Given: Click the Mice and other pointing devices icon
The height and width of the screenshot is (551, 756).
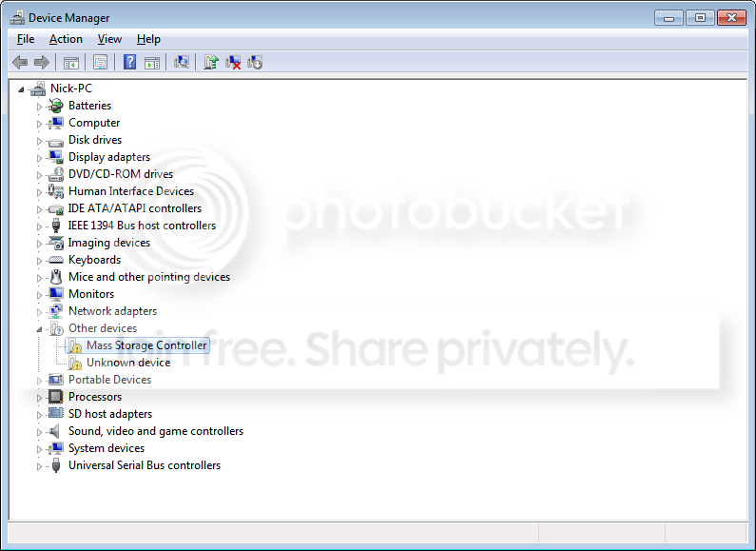Looking at the screenshot, I should pyautogui.click(x=56, y=277).
